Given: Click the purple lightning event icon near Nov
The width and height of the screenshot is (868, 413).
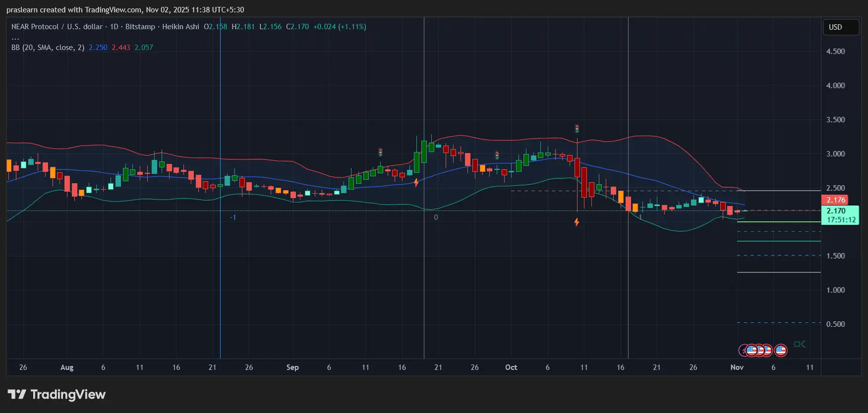Looking at the screenshot, I should (743, 351).
